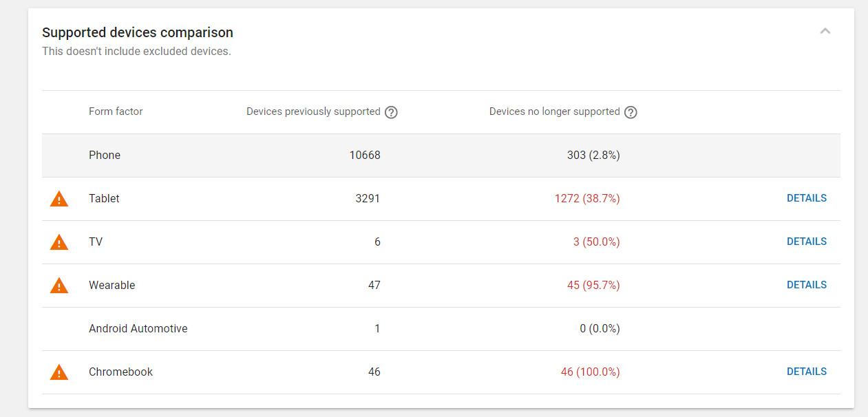This screenshot has width=868, height=417.
Task: Click the Wearable row warning icon
Action: 59,286
